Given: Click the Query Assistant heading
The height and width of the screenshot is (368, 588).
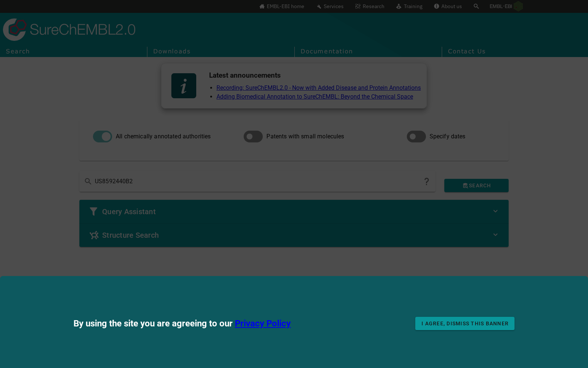Looking at the screenshot, I should pyautogui.click(x=129, y=212).
